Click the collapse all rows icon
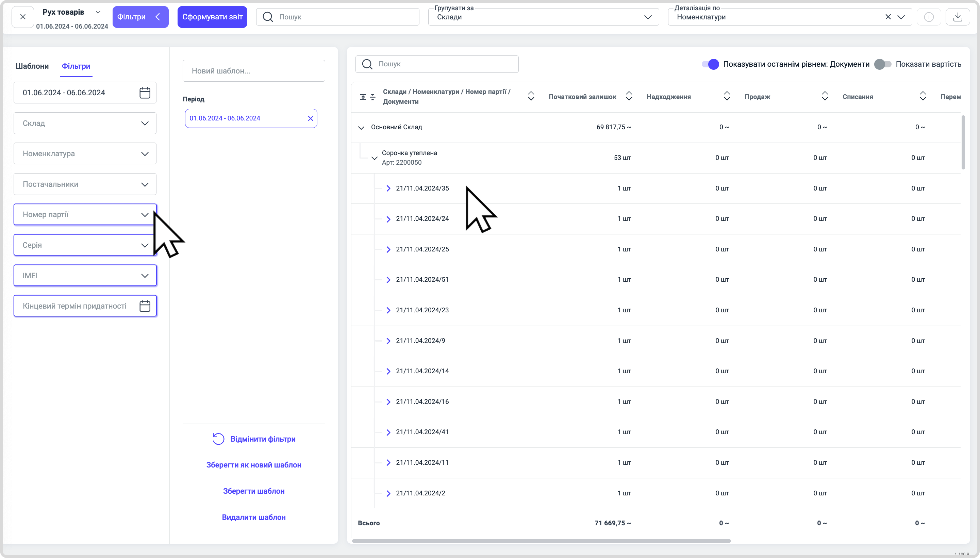This screenshot has height=558, width=980. (372, 97)
